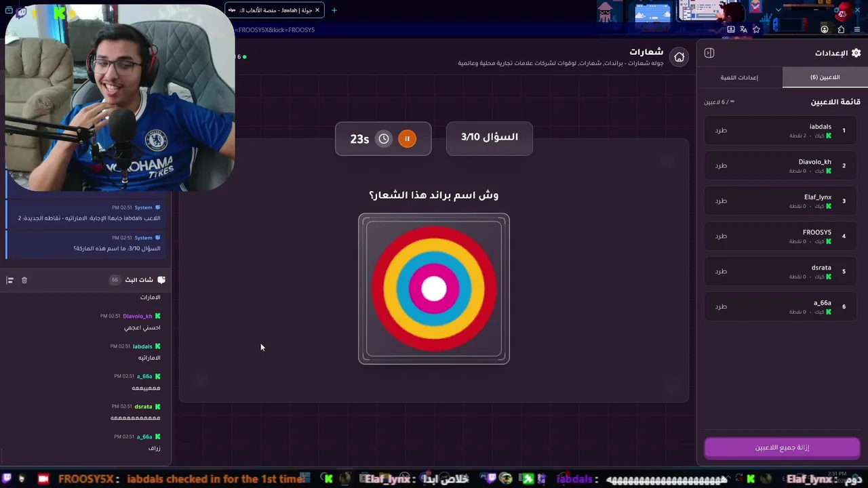The width and height of the screenshot is (868, 488).
Task: Click first System message in chat log
Action: 87,213
